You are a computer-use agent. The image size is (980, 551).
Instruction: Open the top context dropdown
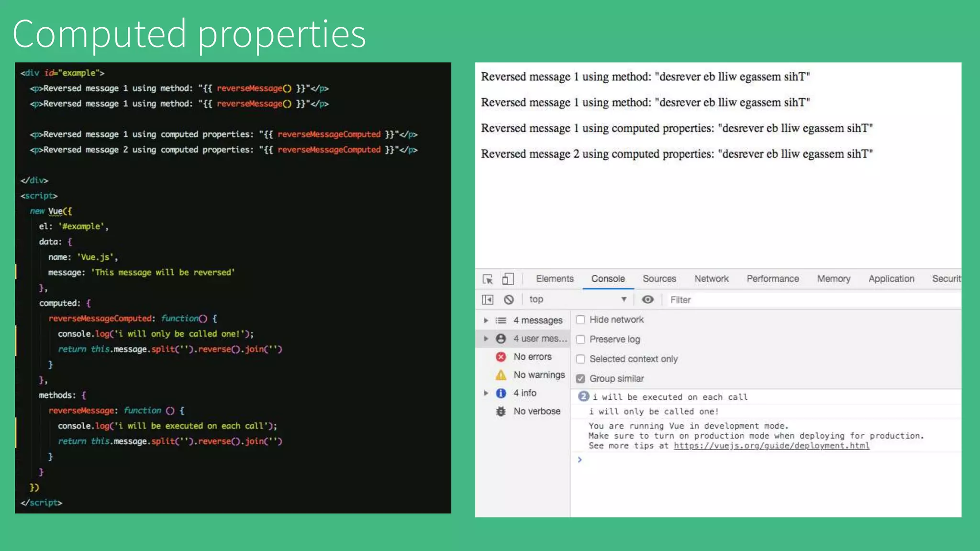tap(578, 299)
